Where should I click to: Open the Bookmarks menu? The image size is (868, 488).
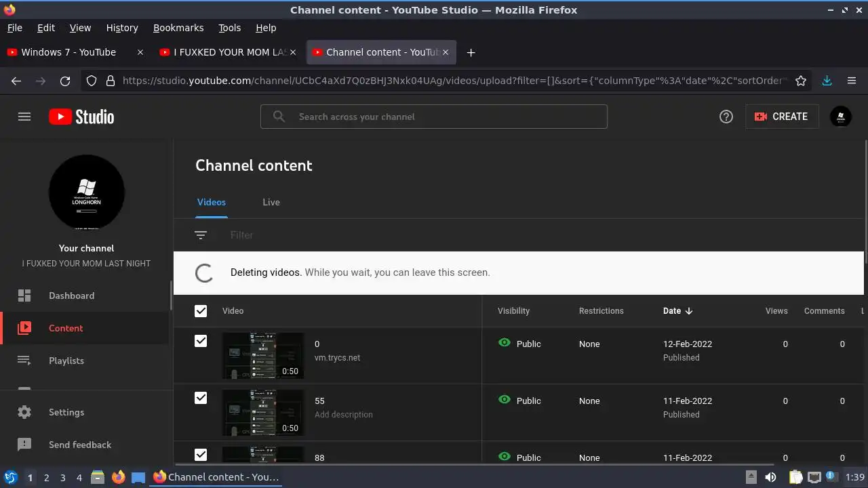click(x=178, y=28)
